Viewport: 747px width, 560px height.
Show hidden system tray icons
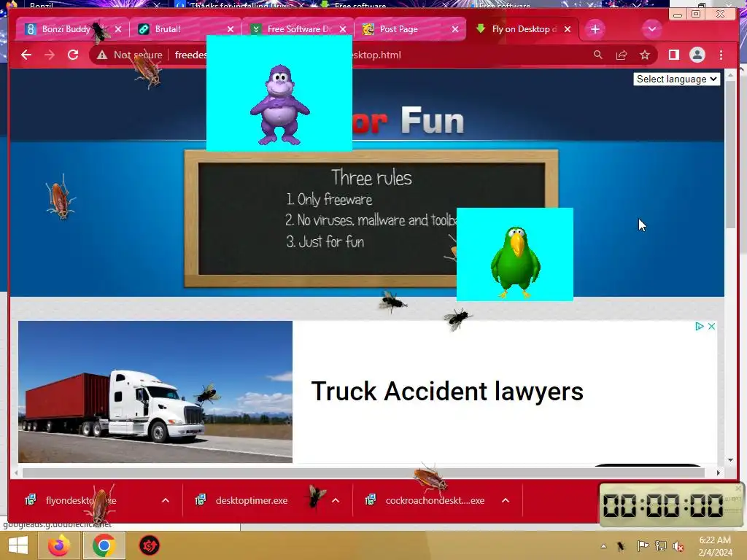coord(603,546)
